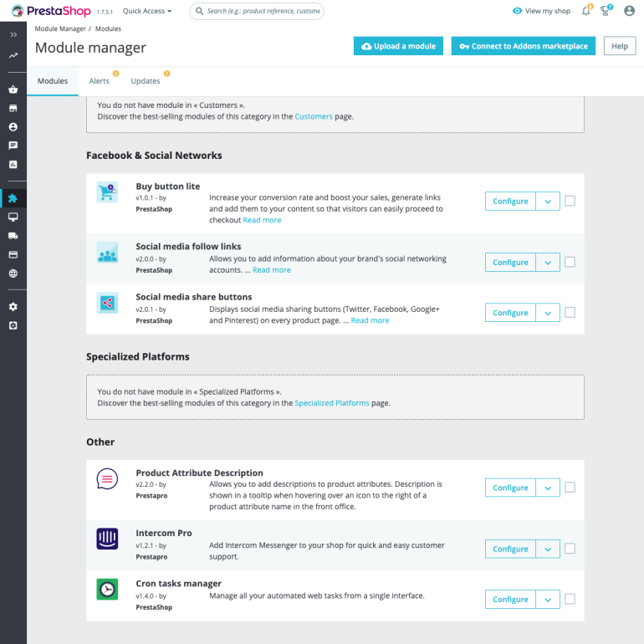Read more about Social media share buttons
The height and width of the screenshot is (644, 644).
pos(370,321)
